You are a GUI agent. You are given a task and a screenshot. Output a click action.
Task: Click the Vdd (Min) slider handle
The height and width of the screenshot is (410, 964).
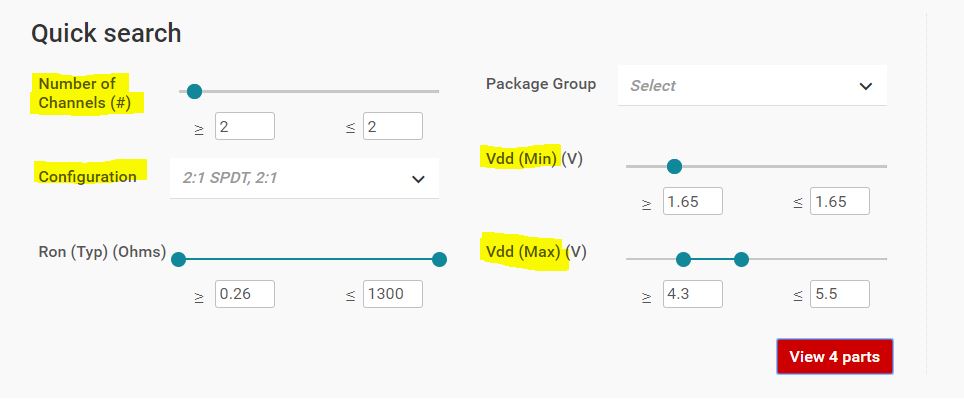(x=674, y=166)
